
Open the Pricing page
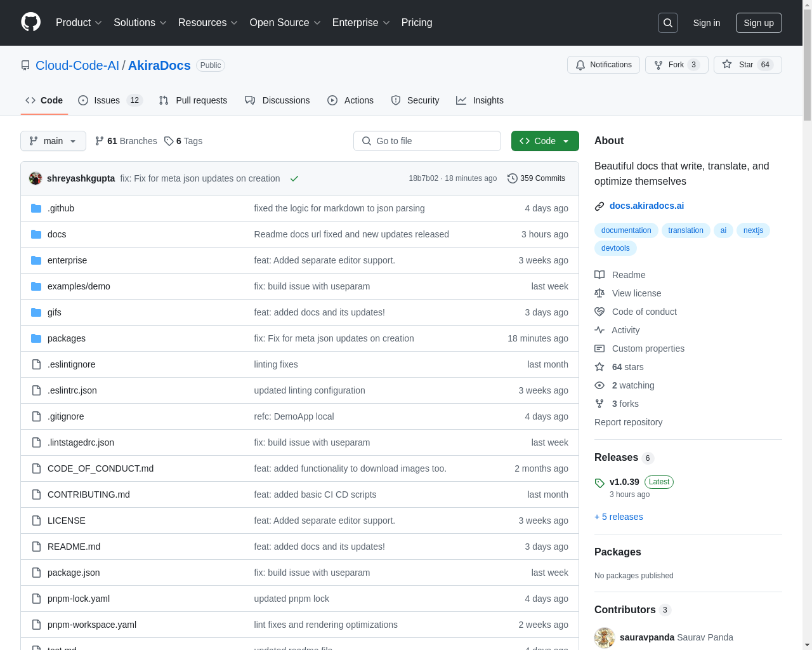point(417,23)
